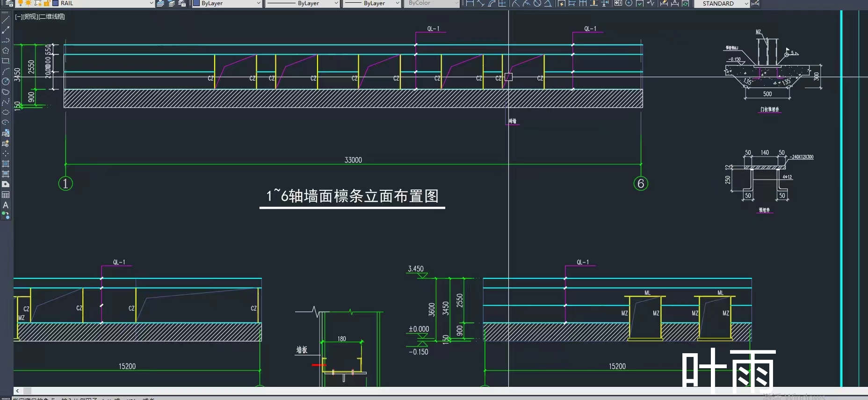Click the Dimension Update tool
This screenshot has height=400, width=868.
[686, 3]
